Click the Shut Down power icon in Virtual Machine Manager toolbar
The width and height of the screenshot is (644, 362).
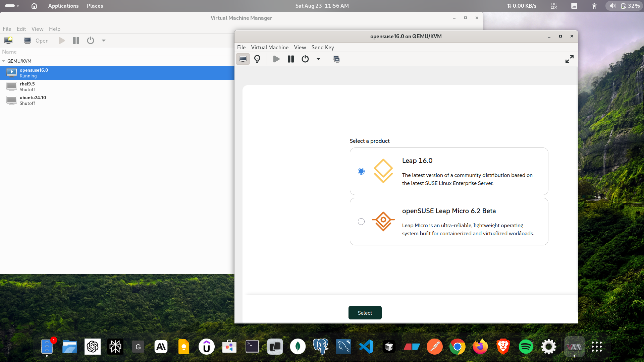[x=91, y=41]
